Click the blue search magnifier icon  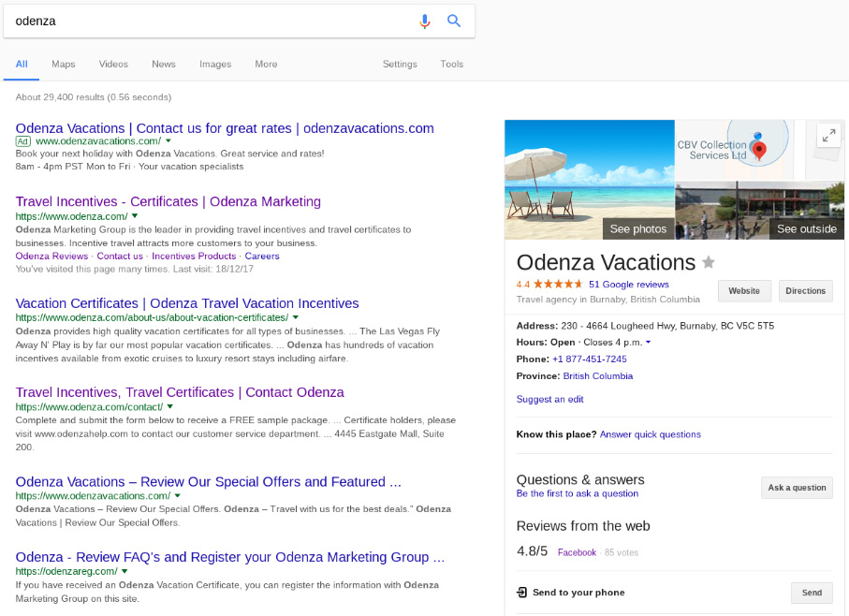click(x=454, y=22)
